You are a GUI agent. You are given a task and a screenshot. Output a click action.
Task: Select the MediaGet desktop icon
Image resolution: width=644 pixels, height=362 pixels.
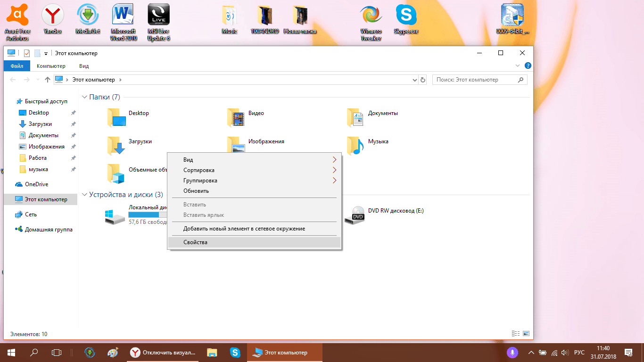point(88,19)
